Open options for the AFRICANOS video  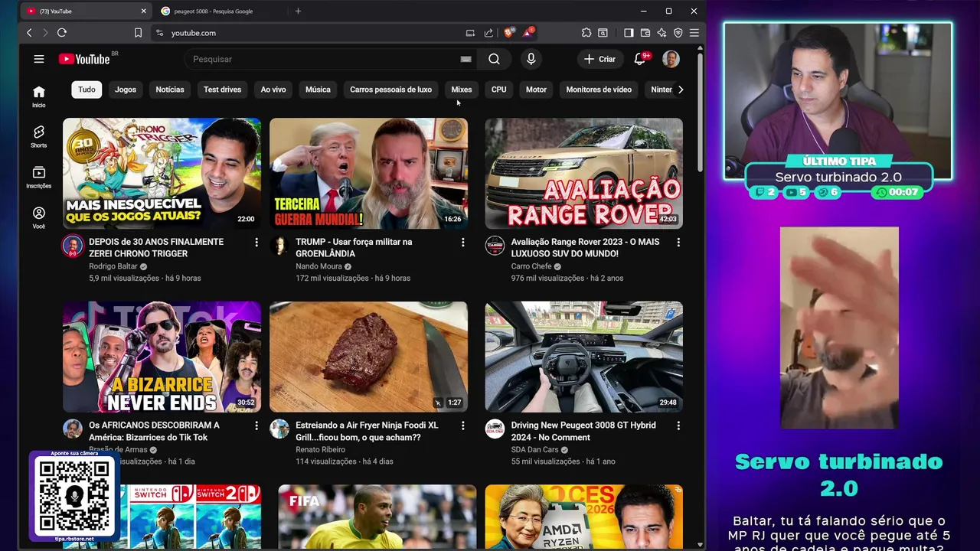click(256, 425)
